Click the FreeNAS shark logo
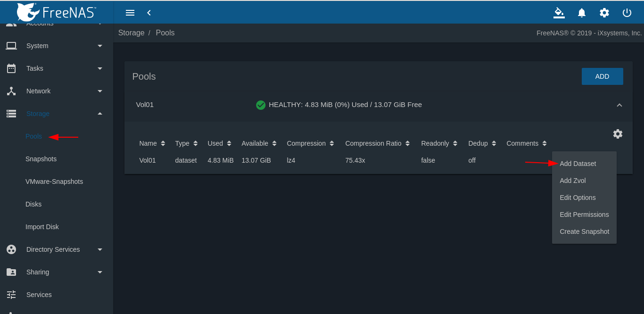644x314 pixels. tap(28, 12)
